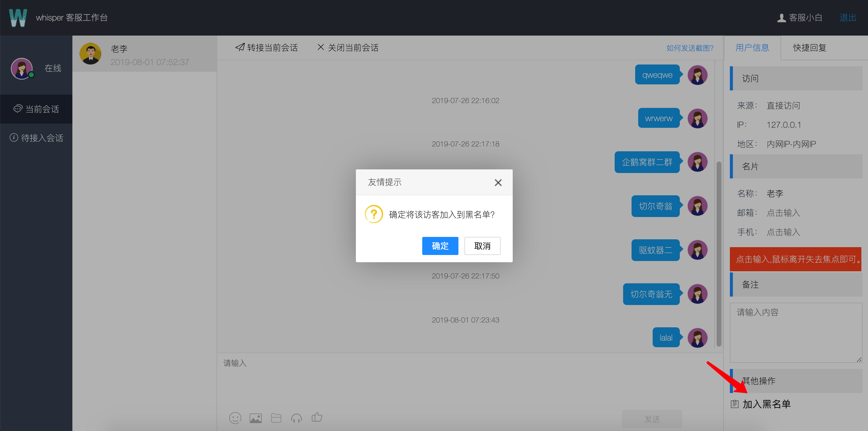Click the 名片 section header

click(x=796, y=166)
